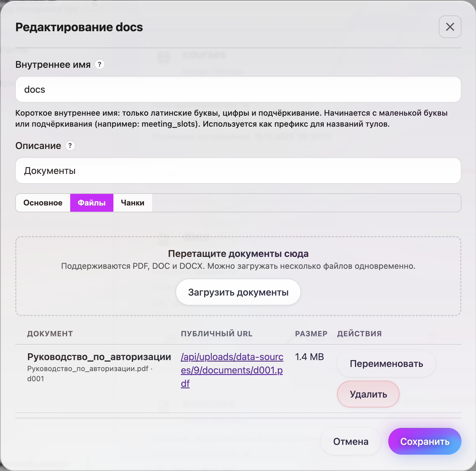The height and width of the screenshot is (471, 476).
Task: Open the Чанки tab
Action: 132,202
